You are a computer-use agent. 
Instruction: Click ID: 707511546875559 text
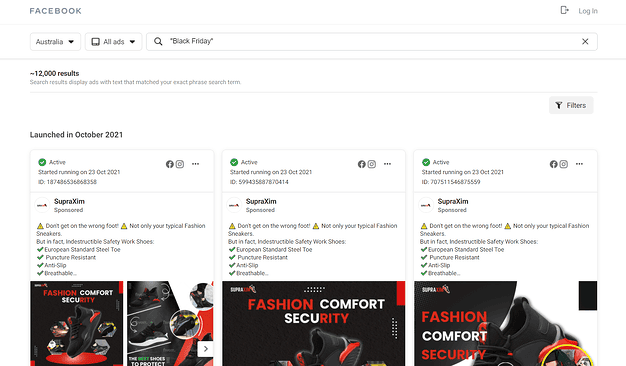coord(451,182)
